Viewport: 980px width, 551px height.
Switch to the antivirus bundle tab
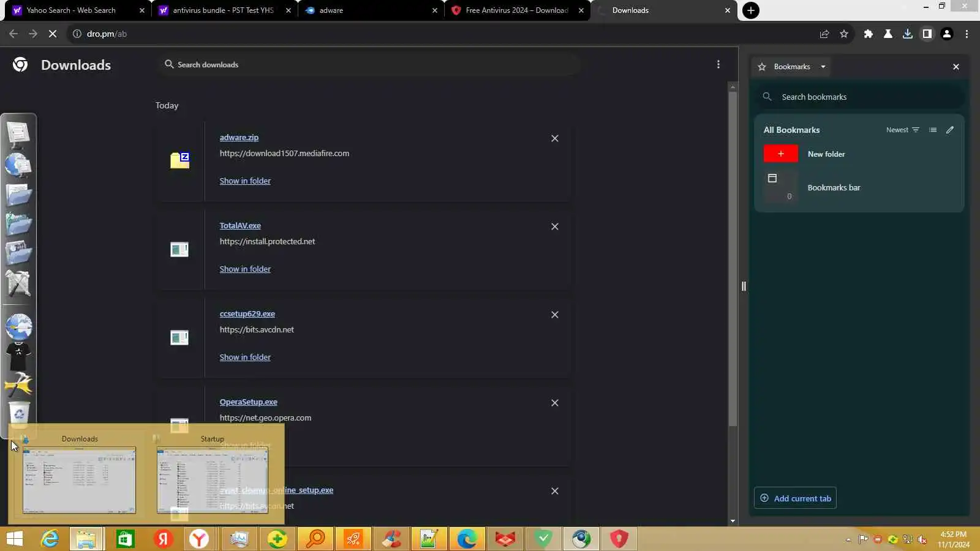coord(224,10)
